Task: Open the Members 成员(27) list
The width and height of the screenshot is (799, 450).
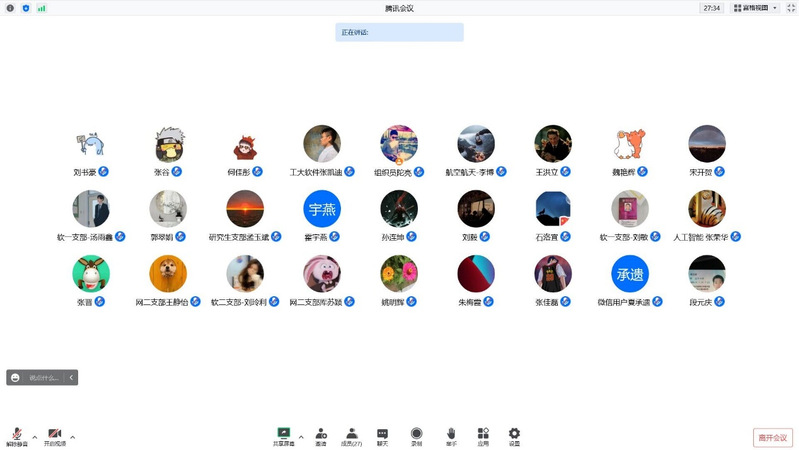Action: coord(350,435)
